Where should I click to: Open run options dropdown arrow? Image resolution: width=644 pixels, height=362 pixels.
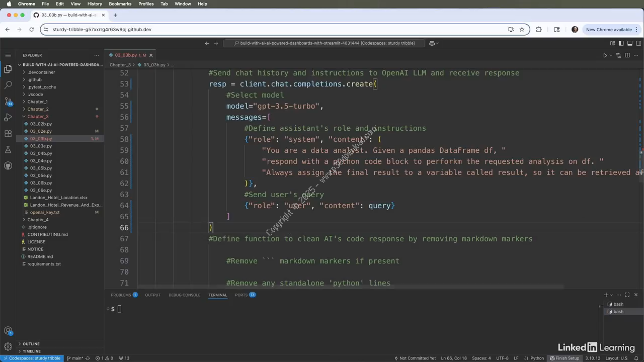(x=611, y=55)
